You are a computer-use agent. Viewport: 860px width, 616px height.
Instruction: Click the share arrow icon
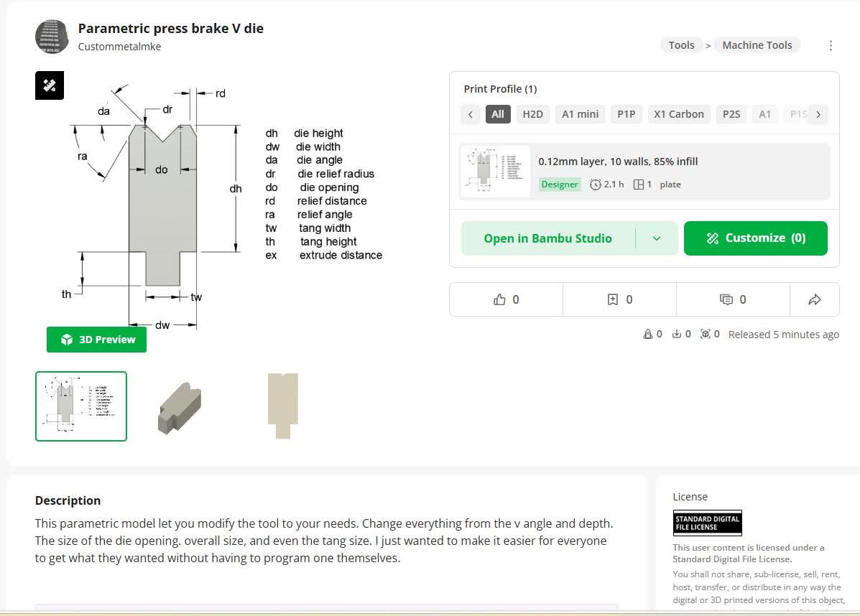click(814, 299)
